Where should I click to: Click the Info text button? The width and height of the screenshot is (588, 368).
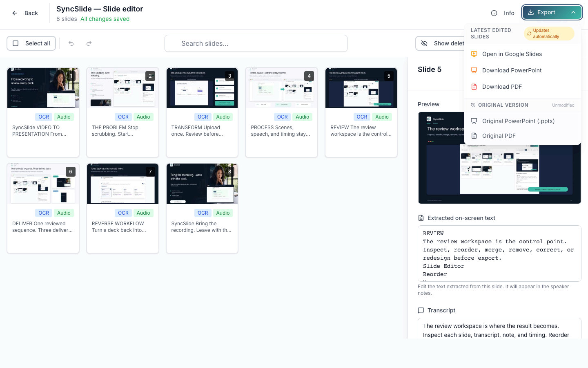[x=509, y=13]
